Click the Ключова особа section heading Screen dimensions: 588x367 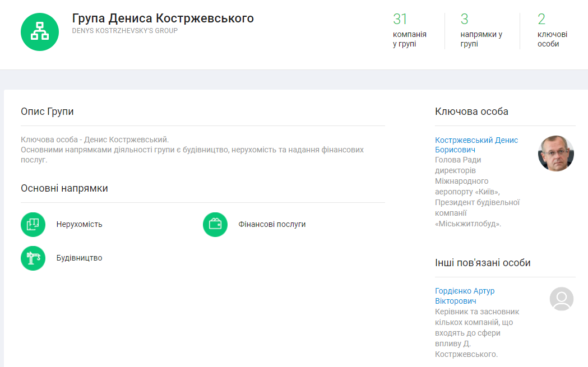[x=471, y=112]
